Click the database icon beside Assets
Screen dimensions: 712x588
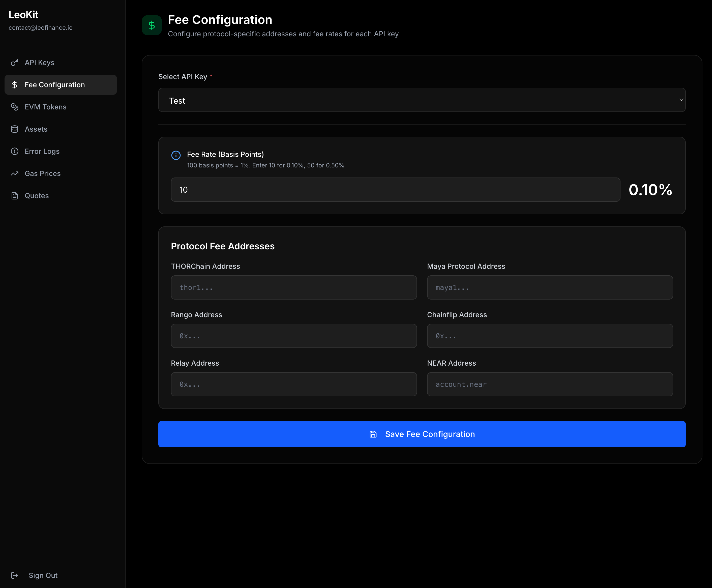point(15,129)
